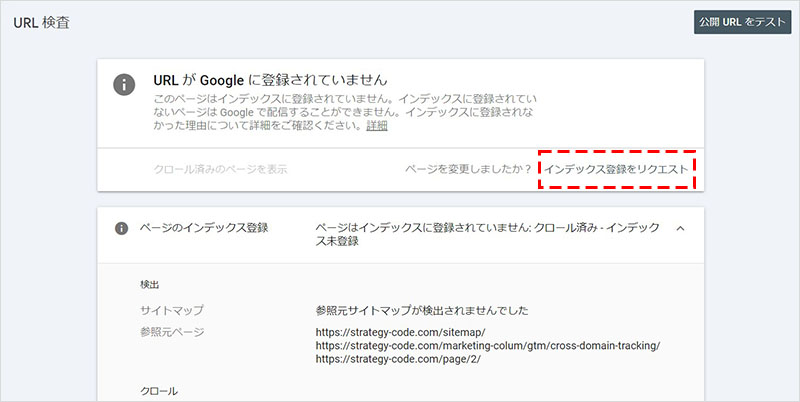Click the 公開 URL をテスト button
Viewport: 800px width, 402px height.
pos(742,22)
